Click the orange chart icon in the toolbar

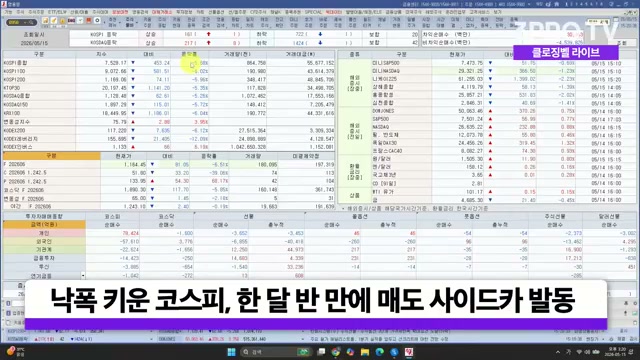[45, 21]
